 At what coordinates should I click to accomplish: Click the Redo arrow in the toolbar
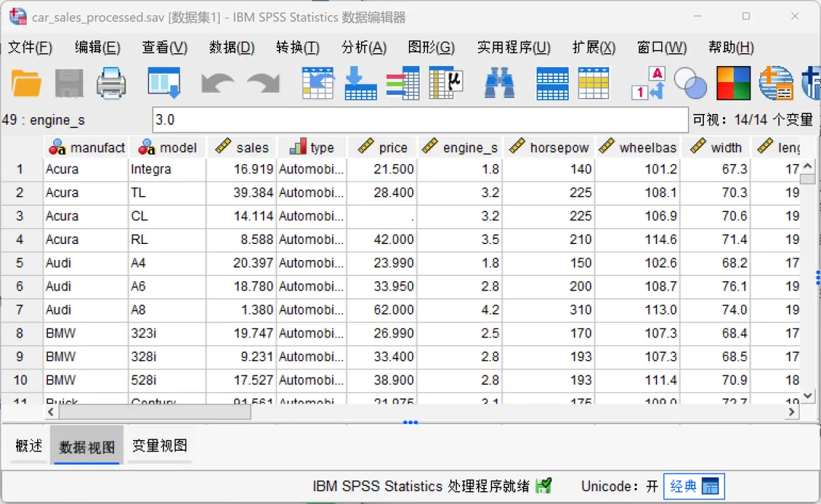coord(263,84)
